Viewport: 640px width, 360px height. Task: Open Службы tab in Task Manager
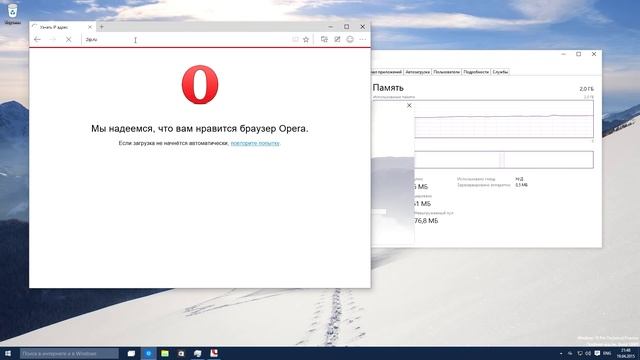500,72
